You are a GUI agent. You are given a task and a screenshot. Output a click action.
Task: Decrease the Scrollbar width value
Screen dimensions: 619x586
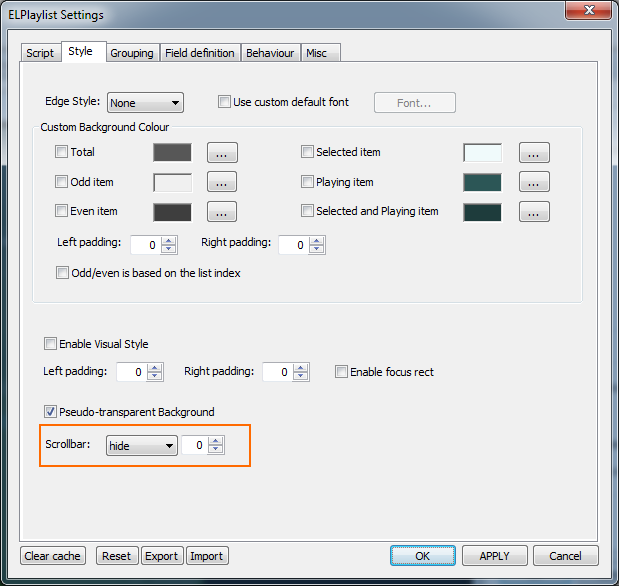tap(216, 450)
